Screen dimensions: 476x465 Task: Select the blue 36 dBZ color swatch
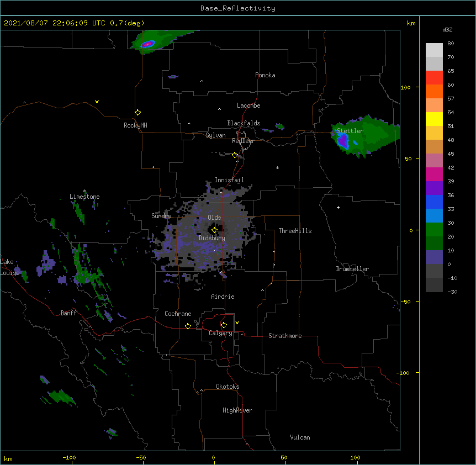tap(434, 202)
